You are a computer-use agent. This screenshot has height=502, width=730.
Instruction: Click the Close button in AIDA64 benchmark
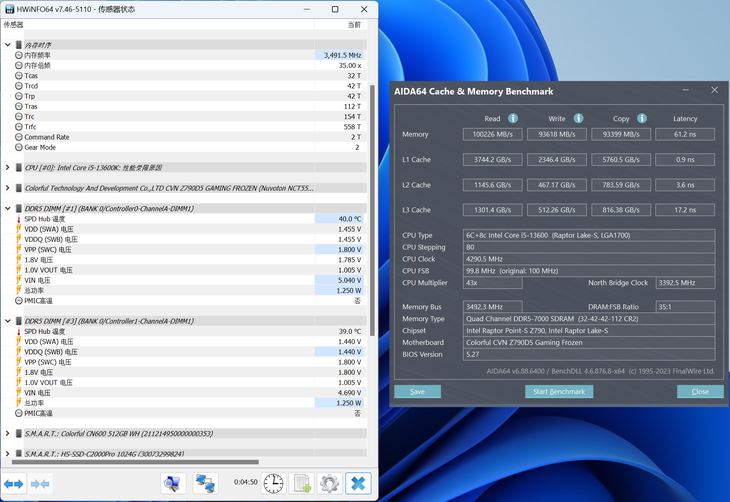point(700,392)
